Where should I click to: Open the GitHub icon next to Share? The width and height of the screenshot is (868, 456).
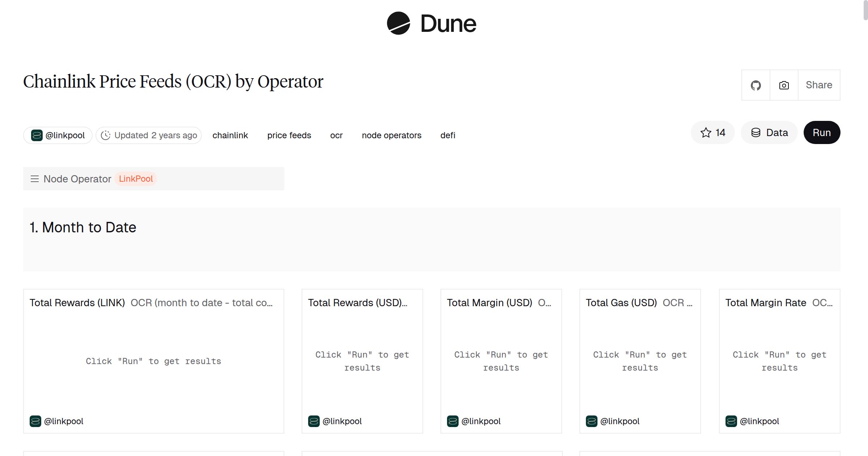tap(756, 85)
